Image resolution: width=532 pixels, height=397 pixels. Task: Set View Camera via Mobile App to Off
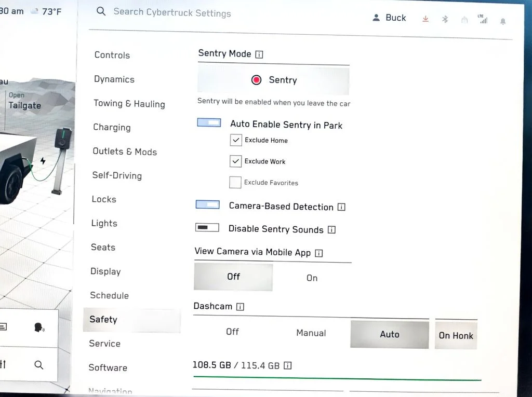233,277
